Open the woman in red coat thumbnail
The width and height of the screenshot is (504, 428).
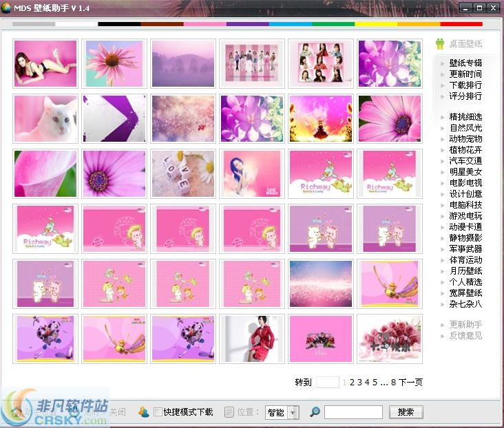coord(252,339)
